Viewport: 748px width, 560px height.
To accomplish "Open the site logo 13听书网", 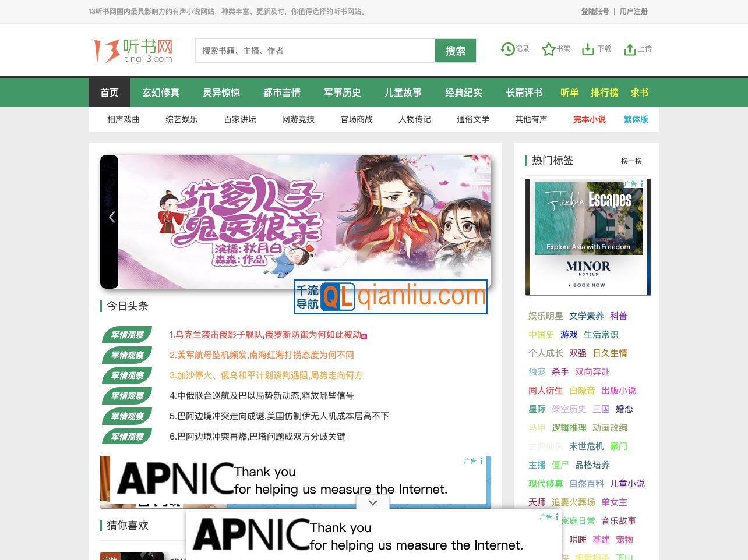I will coord(132,49).
